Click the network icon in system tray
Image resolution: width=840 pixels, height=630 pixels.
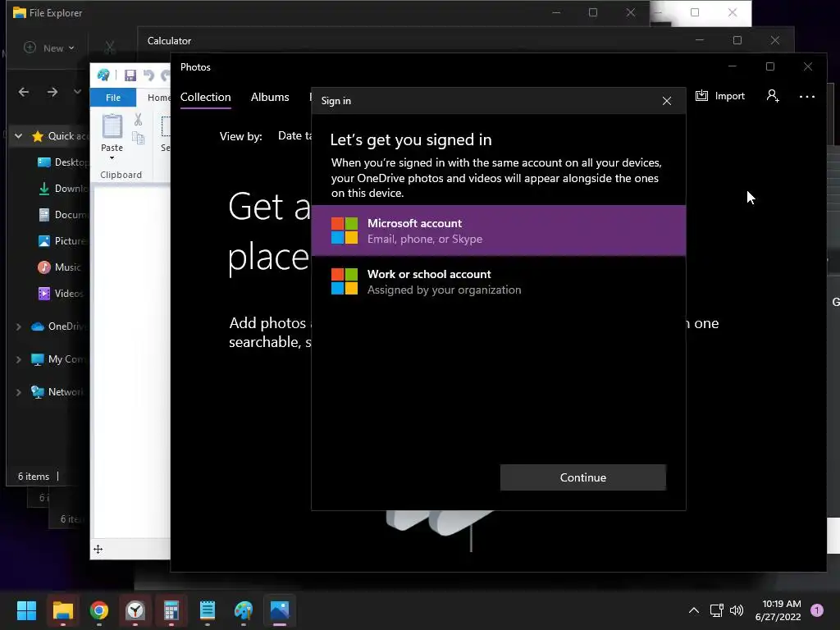coord(716,610)
